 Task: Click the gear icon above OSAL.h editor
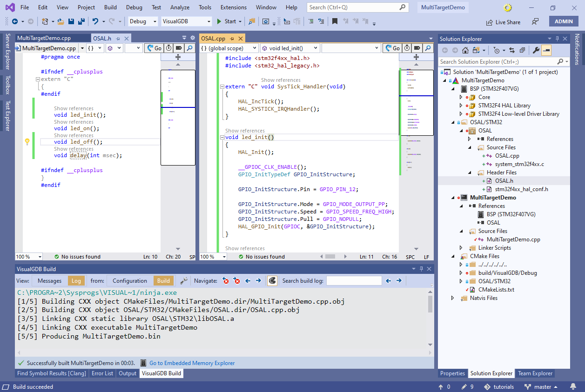pyautogui.click(x=193, y=38)
